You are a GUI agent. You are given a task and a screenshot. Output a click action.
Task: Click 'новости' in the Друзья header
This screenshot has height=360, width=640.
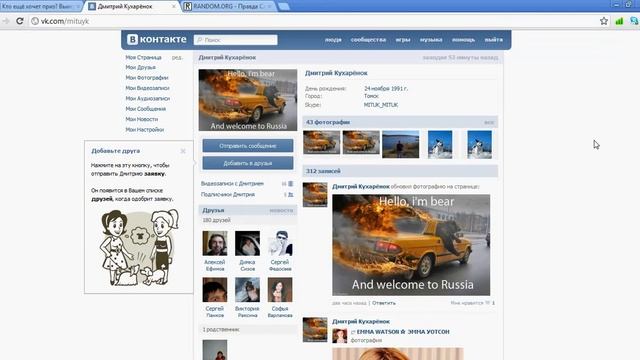pos(281,210)
